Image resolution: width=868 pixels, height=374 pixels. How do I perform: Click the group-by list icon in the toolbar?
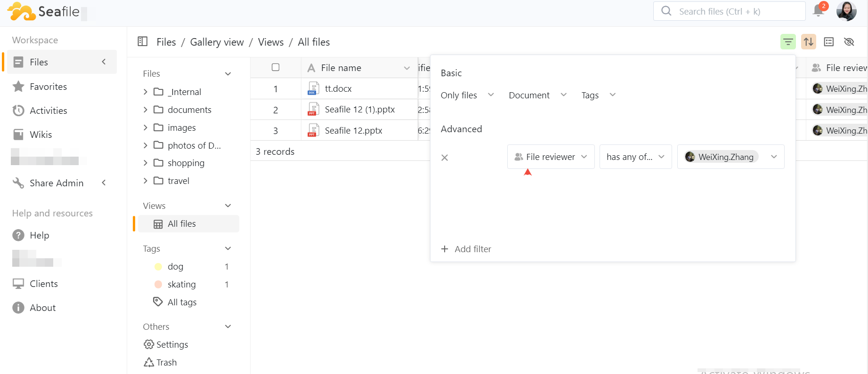(x=828, y=42)
